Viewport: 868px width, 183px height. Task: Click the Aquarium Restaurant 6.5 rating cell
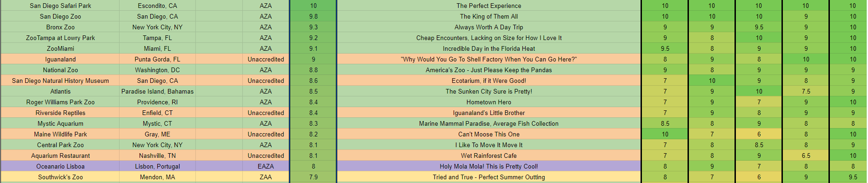point(806,156)
